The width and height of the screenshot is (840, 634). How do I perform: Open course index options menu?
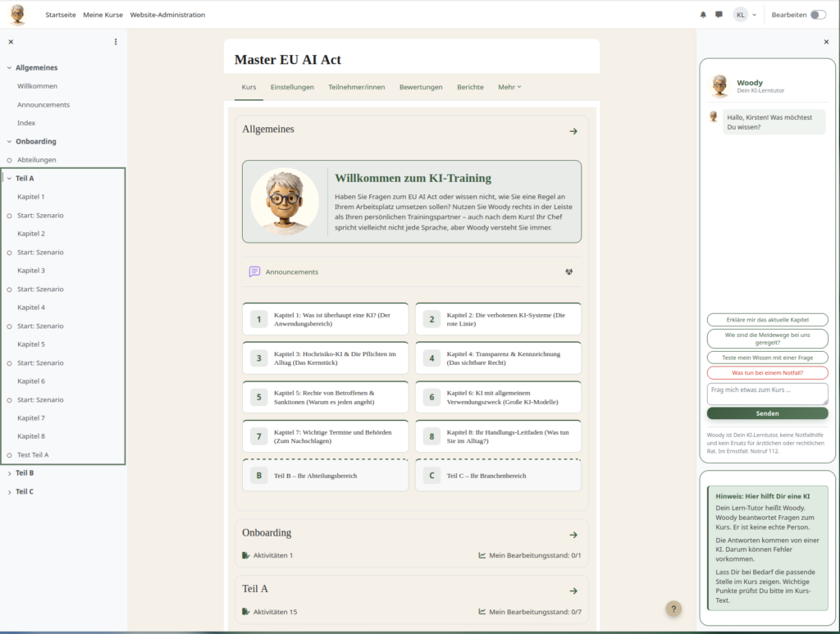116,42
